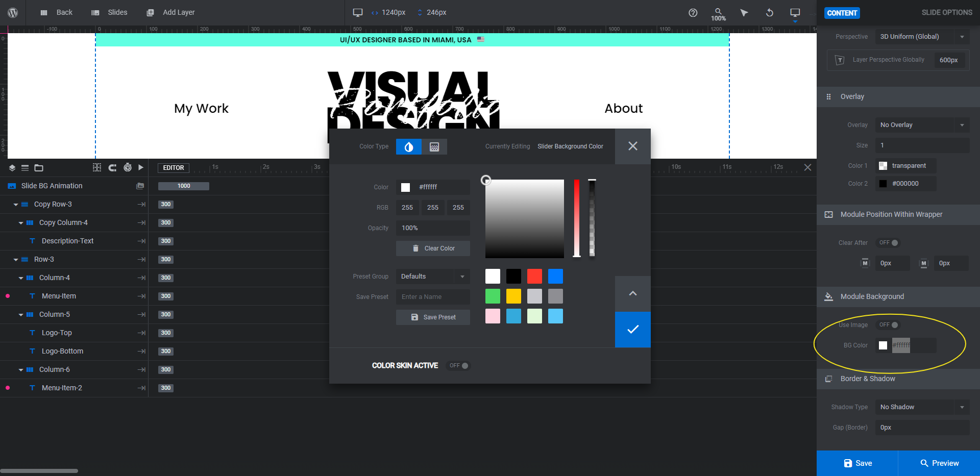
Task: Click the saturation gradient picker area
Action: pyautogui.click(x=525, y=219)
